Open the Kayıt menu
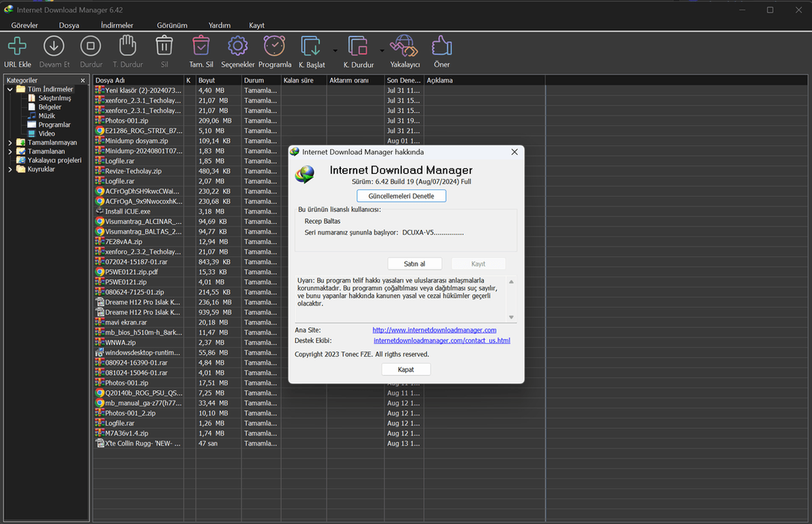 tap(256, 25)
